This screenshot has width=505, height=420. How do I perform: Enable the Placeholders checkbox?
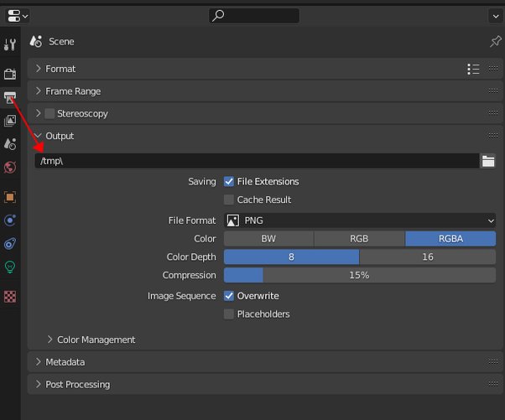tap(229, 314)
